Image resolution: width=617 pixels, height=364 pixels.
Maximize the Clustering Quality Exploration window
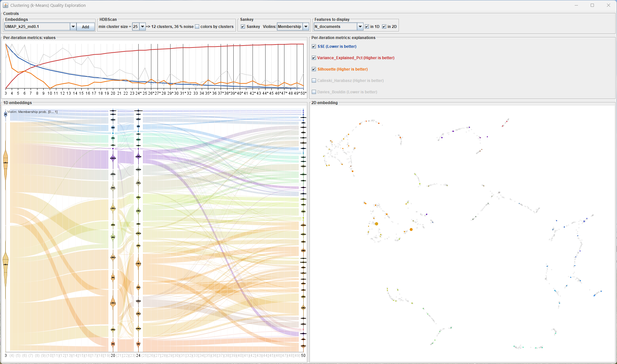click(592, 5)
